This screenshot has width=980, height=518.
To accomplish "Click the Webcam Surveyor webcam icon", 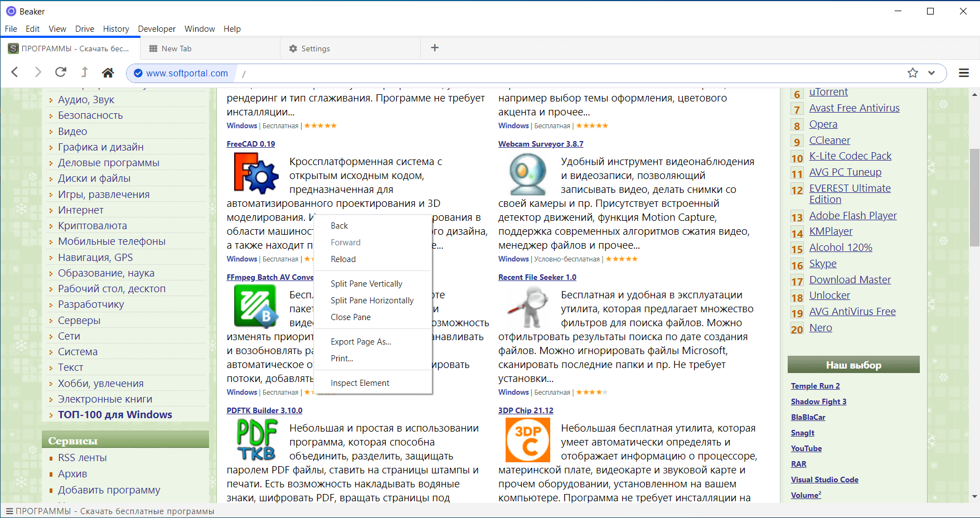I will [x=527, y=173].
